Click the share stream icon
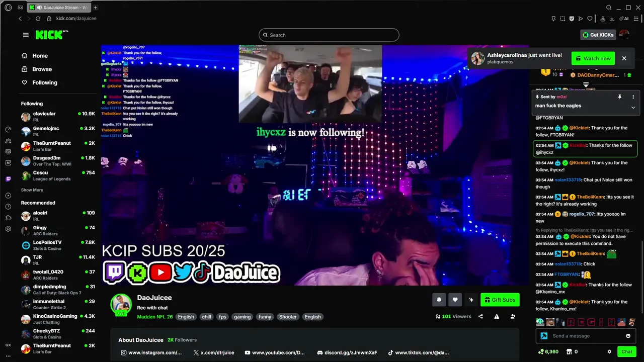Screen dimensions: 644x362 (x=480, y=316)
